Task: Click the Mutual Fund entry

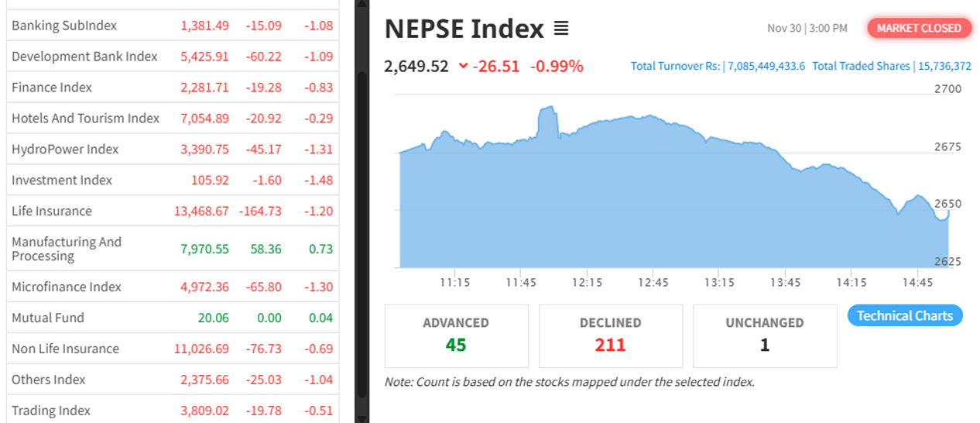Action: 48,318
